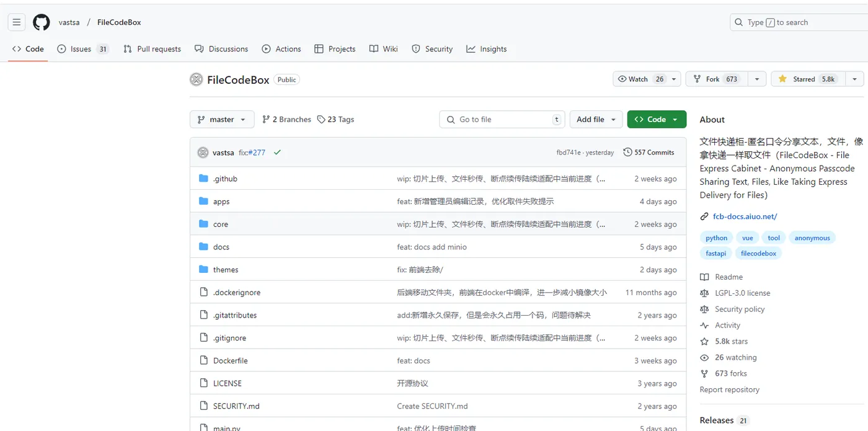Screen dimensions: 868x431
Task: Open the hamburger navigation menu
Action: pos(17,22)
